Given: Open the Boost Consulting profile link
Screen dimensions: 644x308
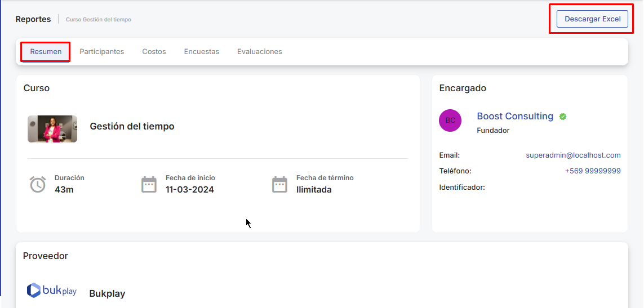Looking at the screenshot, I should (x=515, y=116).
